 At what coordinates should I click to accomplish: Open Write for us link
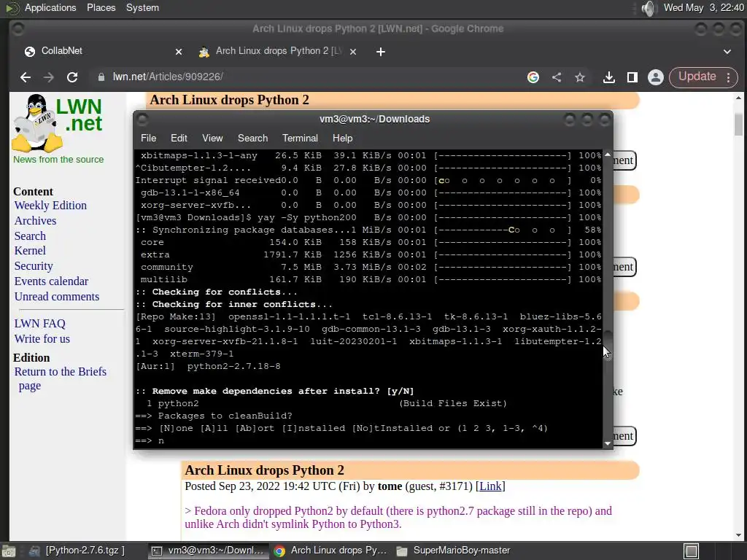point(42,339)
